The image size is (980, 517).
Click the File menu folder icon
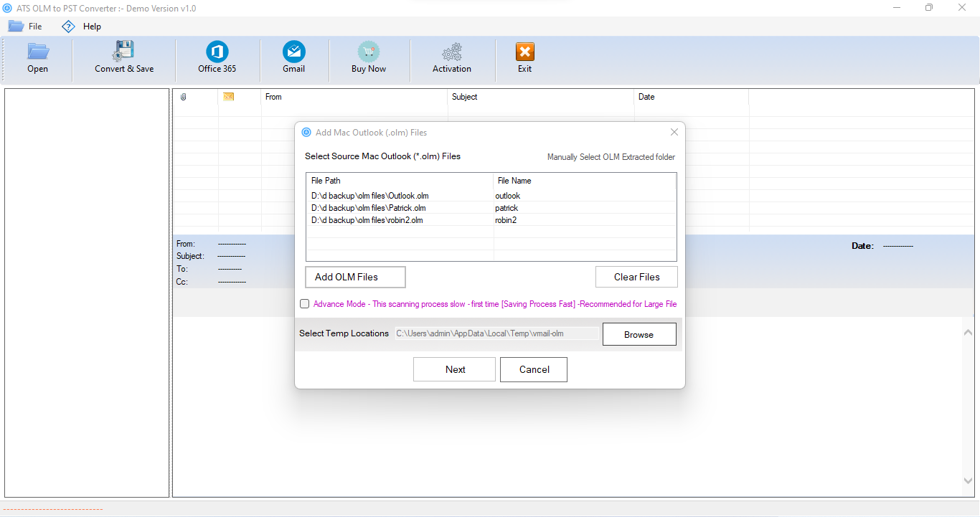pyautogui.click(x=16, y=26)
